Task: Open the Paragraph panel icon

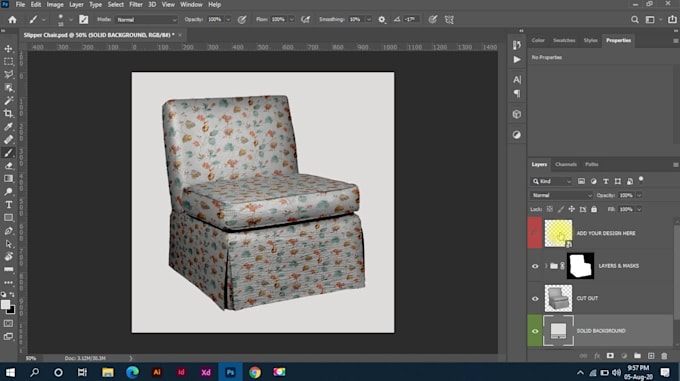Action: point(517,93)
